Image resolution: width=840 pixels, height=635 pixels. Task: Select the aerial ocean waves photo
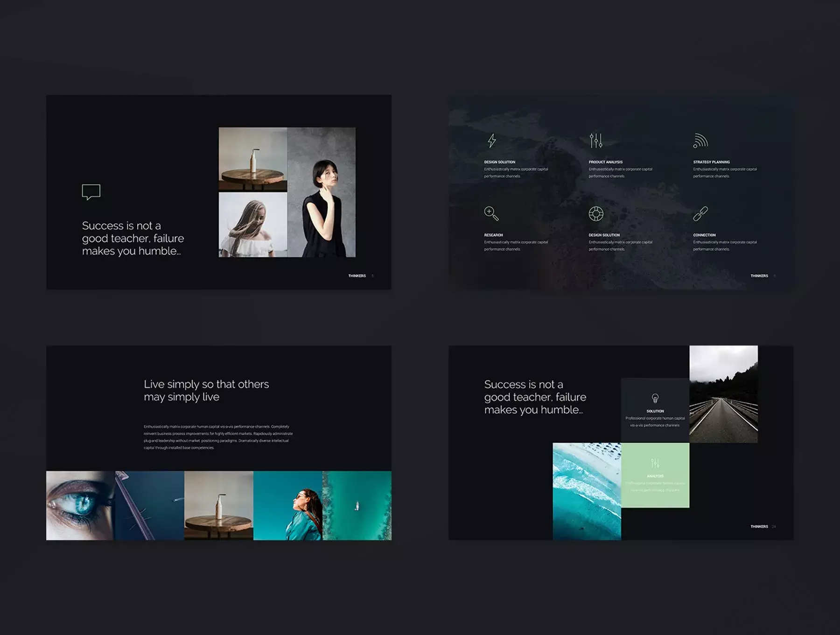tap(587, 492)
